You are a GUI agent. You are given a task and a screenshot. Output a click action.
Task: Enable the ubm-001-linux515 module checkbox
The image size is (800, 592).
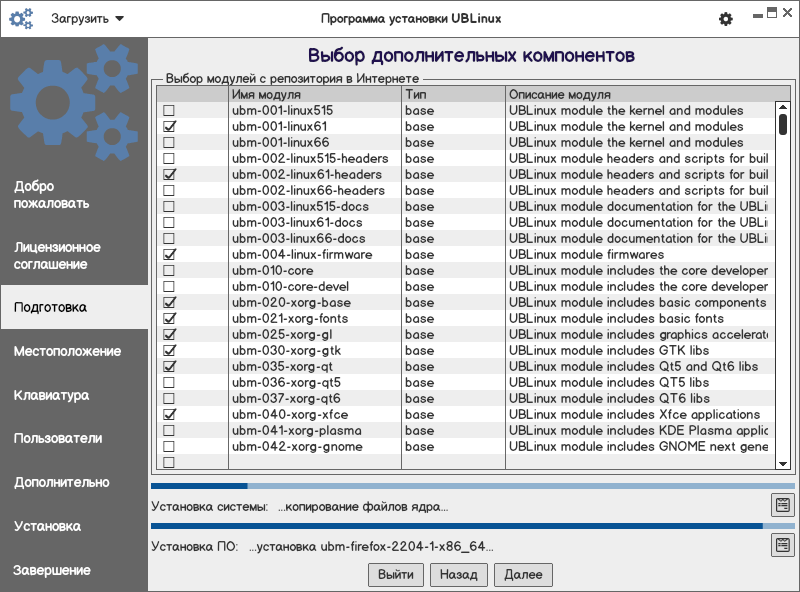pyautogui.click(x=169, y=111)
